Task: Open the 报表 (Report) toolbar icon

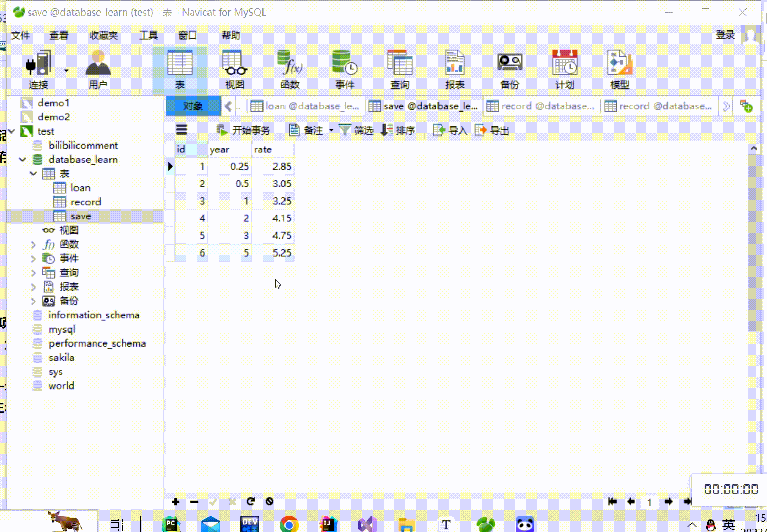Action: click(x=454, y=70)
